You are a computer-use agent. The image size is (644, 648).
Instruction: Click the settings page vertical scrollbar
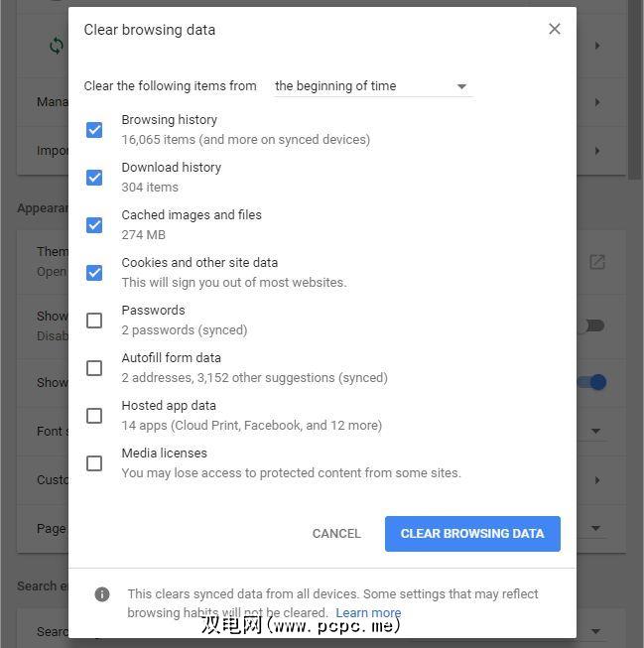point(635,89)
